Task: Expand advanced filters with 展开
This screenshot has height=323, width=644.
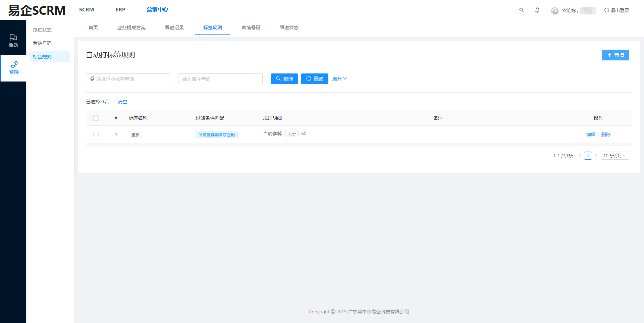Action: coord(339,79)
